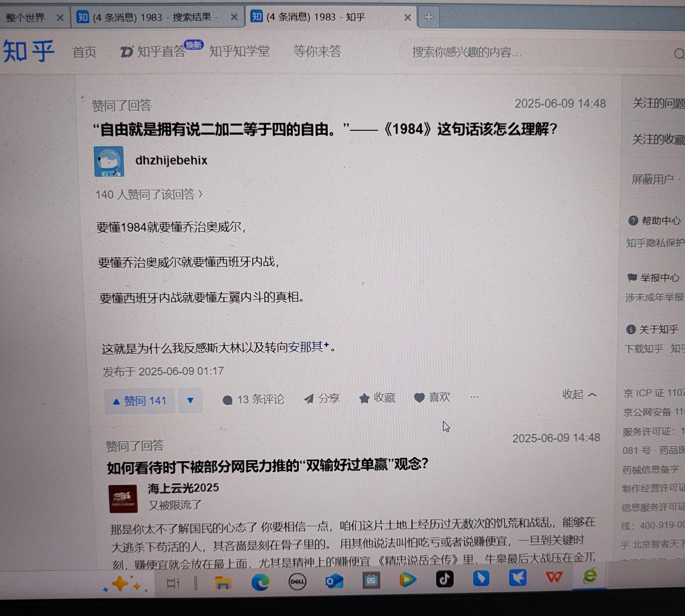This screenshot has height=616, width=685.
Task: Open the 1984 question title link
Action: pyautogui.click(x=325, y=130)
